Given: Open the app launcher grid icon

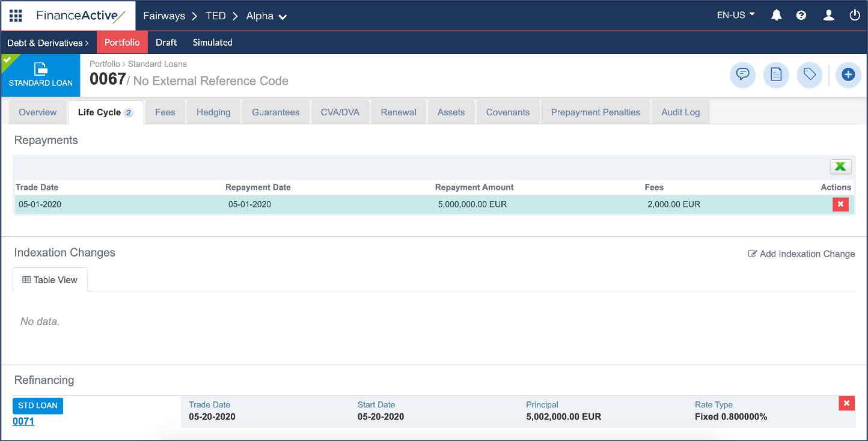Looking at the screenshot, I should pyautogui.click(x=16, y=16).
